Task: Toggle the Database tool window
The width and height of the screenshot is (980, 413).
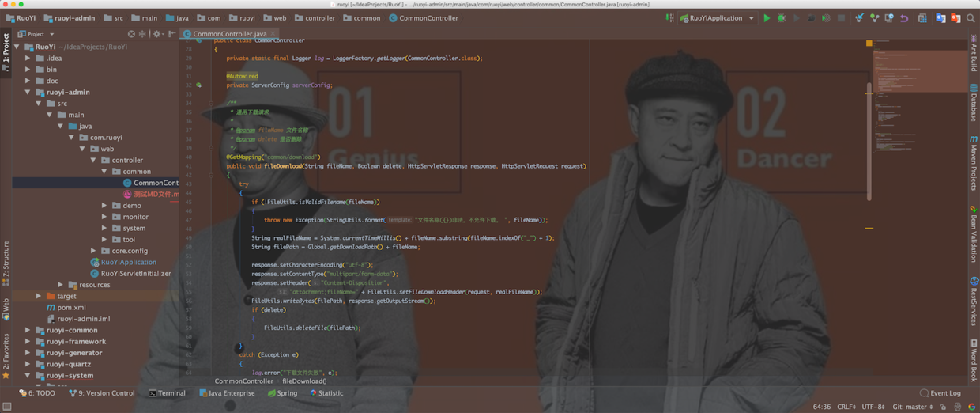Action: [974, 103]
